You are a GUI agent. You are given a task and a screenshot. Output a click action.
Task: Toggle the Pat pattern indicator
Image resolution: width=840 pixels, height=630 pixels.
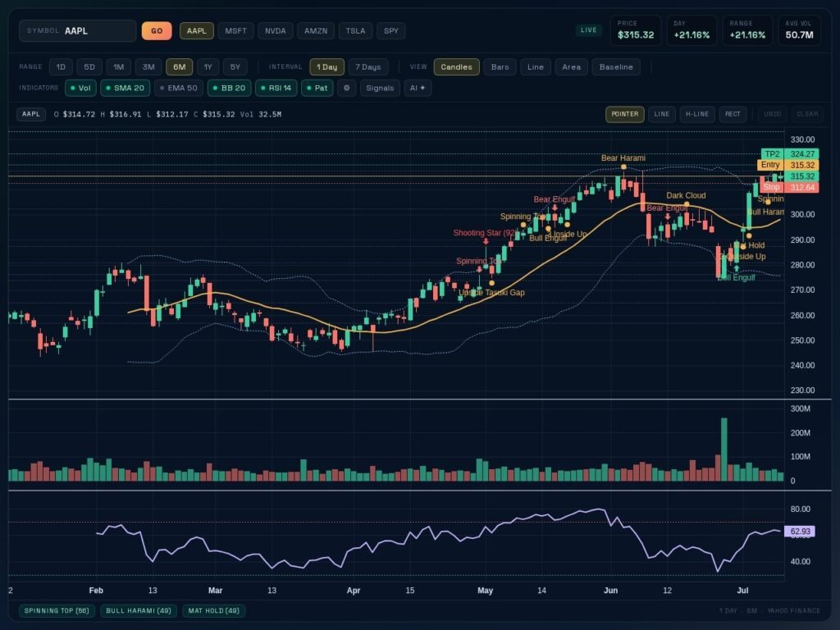(317, 88)
